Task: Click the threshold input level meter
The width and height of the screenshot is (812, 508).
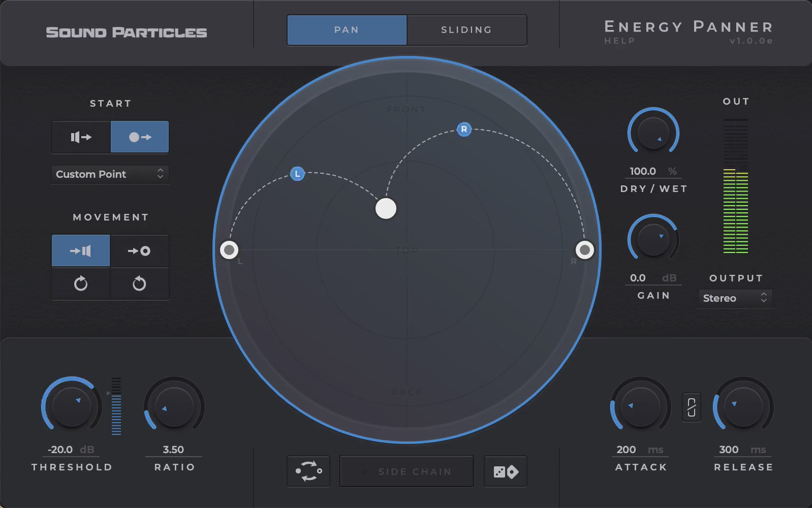Action: [116, 406]
